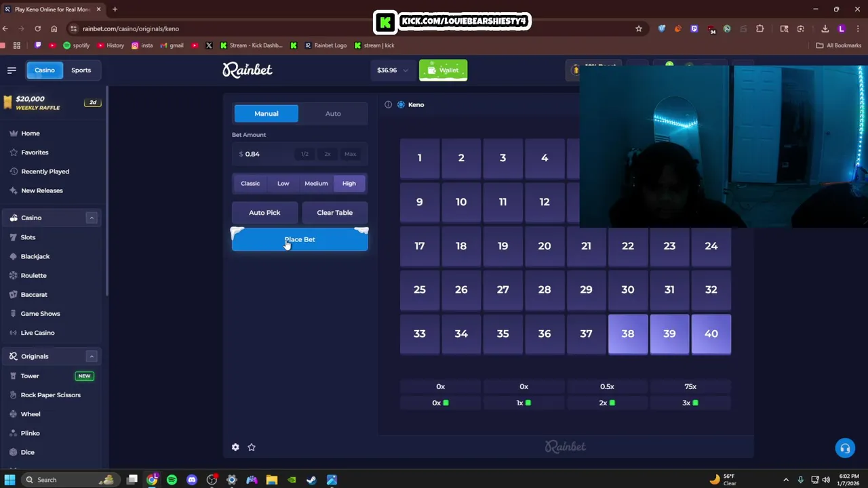The width and height of the screenshot is (868, 488).
Task: Open New Releases in the sidebar
Action: 41,190
